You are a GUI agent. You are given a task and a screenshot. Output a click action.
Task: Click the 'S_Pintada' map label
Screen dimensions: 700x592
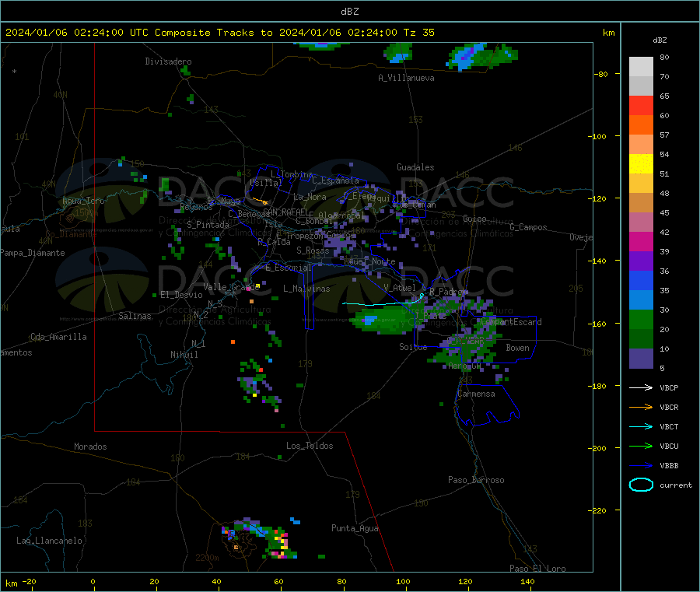coord(208,225)
